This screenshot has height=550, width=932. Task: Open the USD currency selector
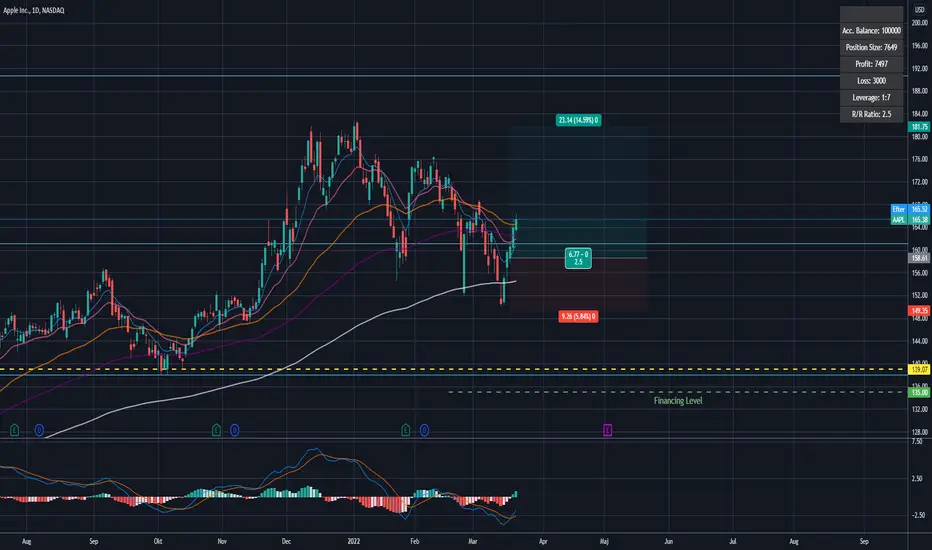point(920,10)
